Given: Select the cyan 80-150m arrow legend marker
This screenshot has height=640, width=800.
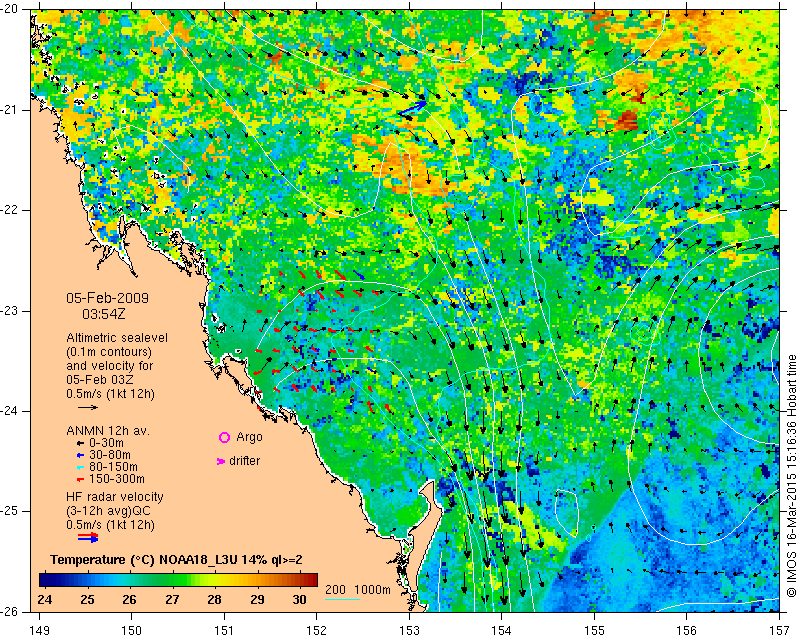Looking at the screenshot, I should coord(80,467).
